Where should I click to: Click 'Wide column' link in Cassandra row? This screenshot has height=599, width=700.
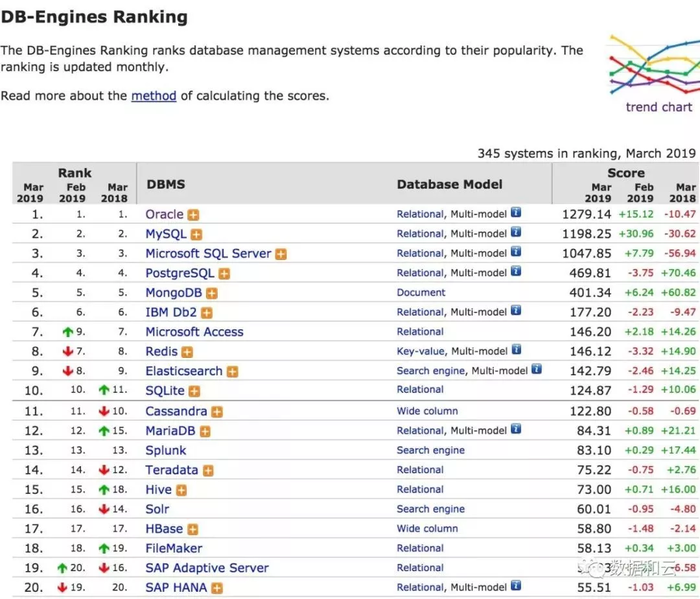427,412
